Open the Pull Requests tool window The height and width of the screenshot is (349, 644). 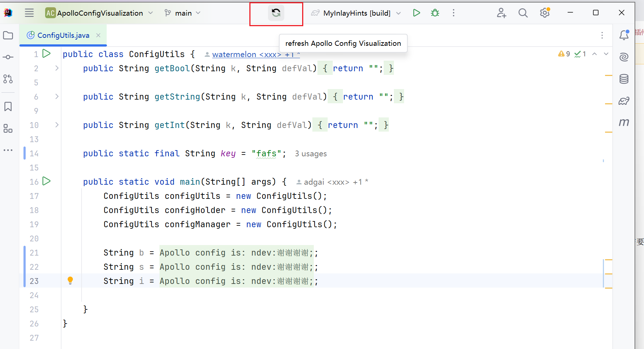pos(8,79)
